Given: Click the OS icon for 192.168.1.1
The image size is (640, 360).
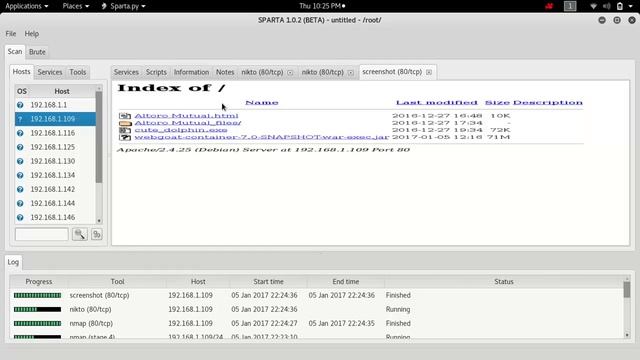Looking at the screenshot, I should tap(20, 105).
